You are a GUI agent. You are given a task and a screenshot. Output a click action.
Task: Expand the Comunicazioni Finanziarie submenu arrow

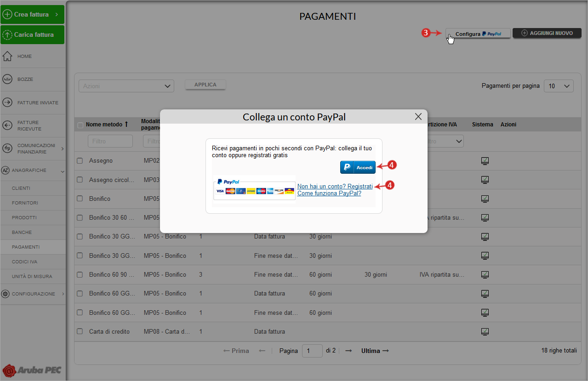62,148
